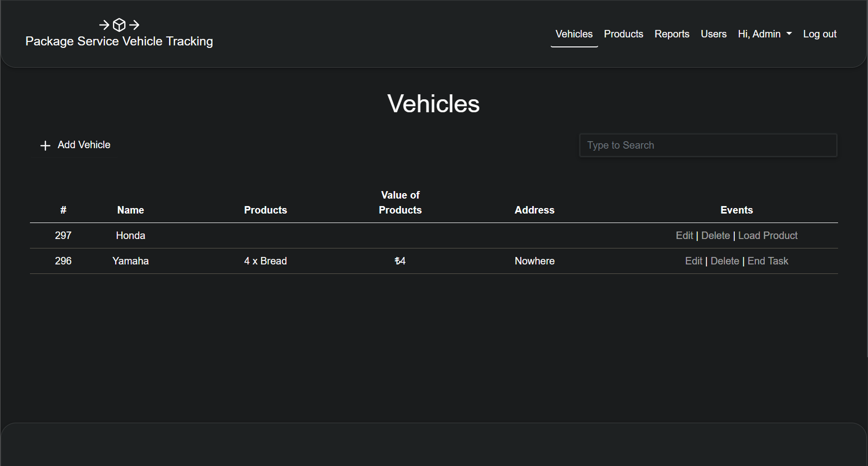
Task: Open the Products nav item
Action: point(624,34)
